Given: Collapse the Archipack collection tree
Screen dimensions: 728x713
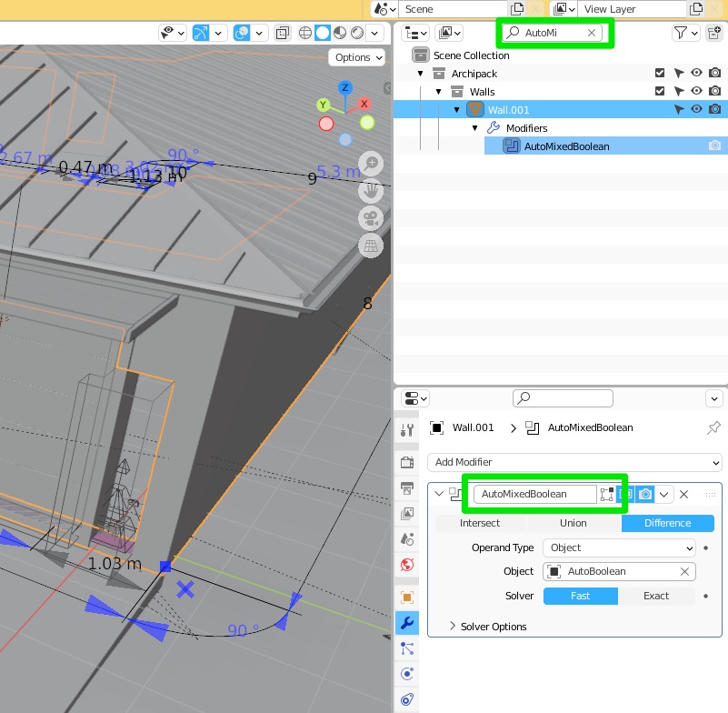Looking at the screenshot, I should pos(420,74).
